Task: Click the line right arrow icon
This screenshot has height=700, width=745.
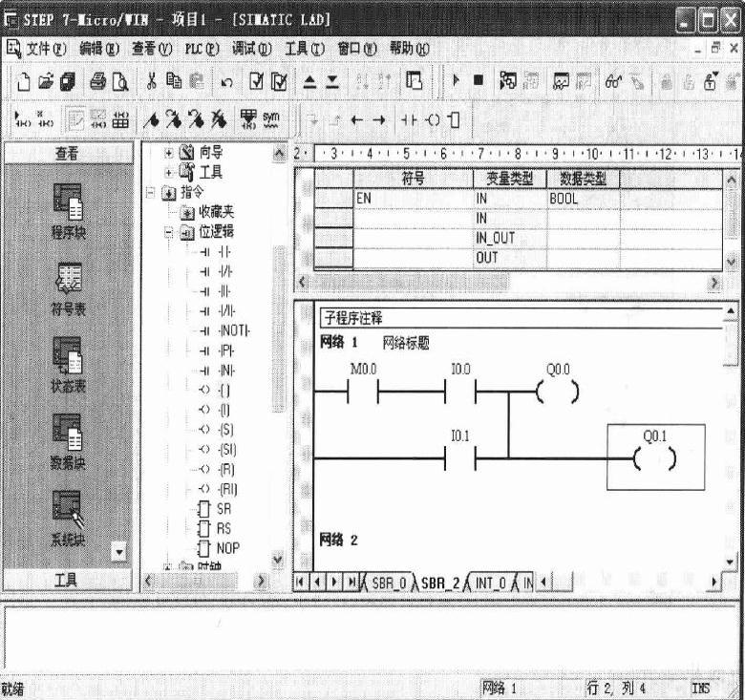Action: 378,120
